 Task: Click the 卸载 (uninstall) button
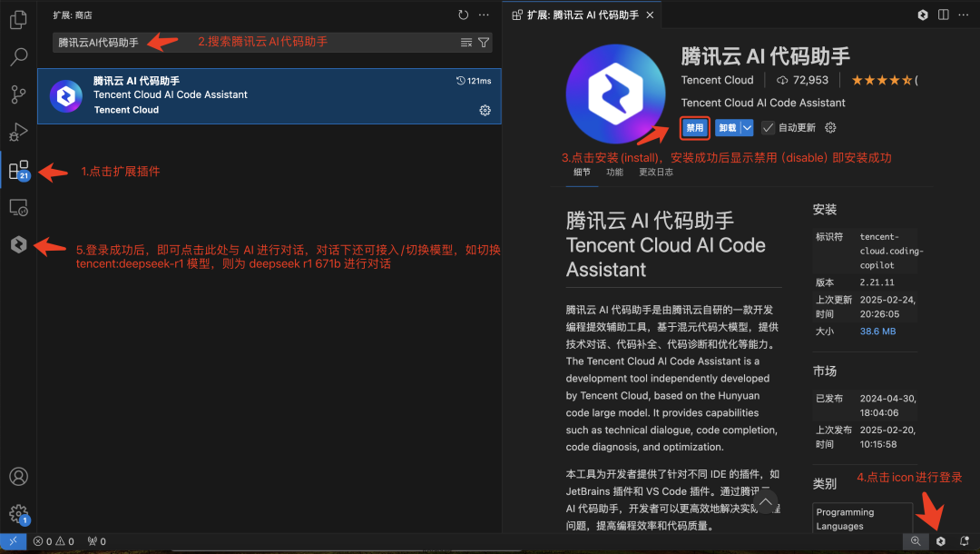(x=728, y=128)
